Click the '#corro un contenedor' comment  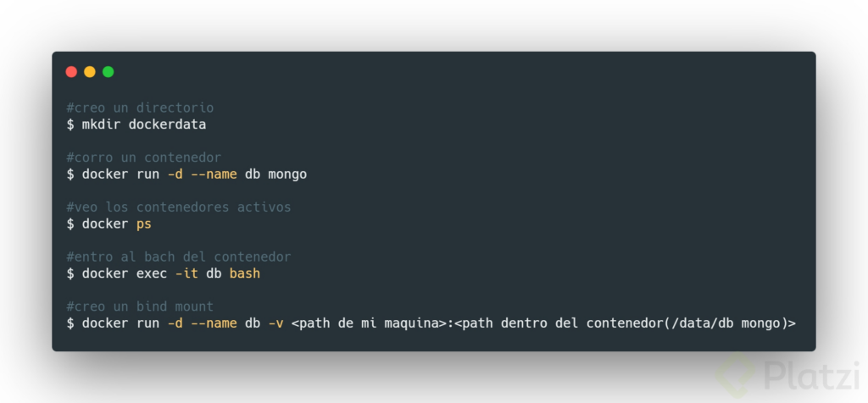[144, 157]
